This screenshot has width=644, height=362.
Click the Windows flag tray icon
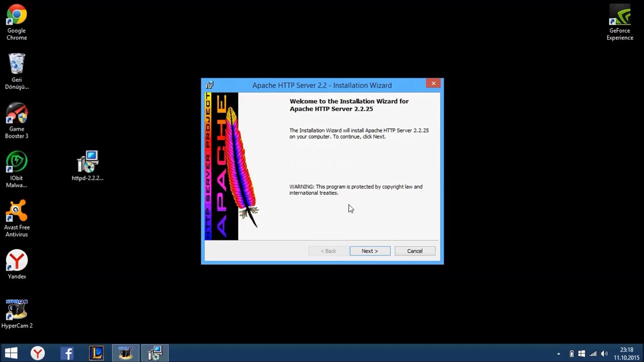[x=582, y=354]
